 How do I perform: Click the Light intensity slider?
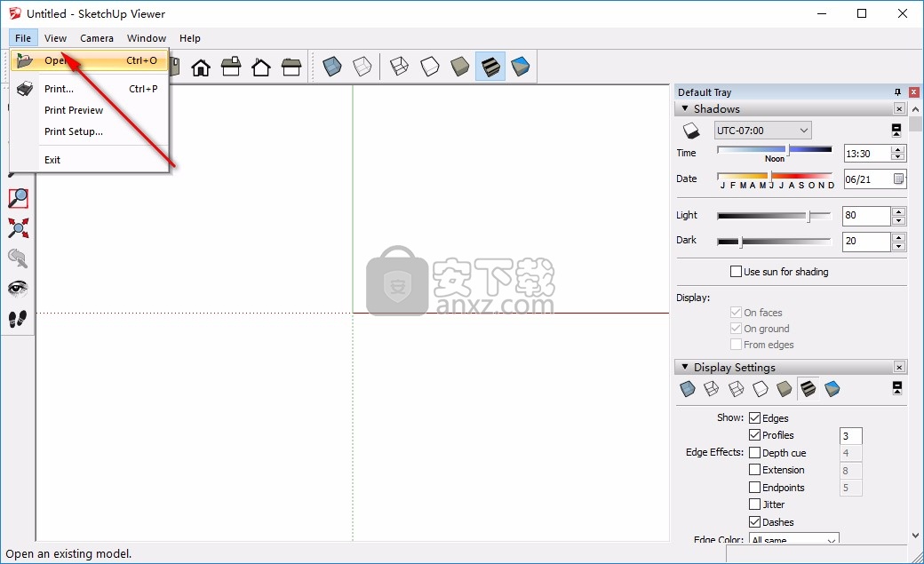pos(775,217)
